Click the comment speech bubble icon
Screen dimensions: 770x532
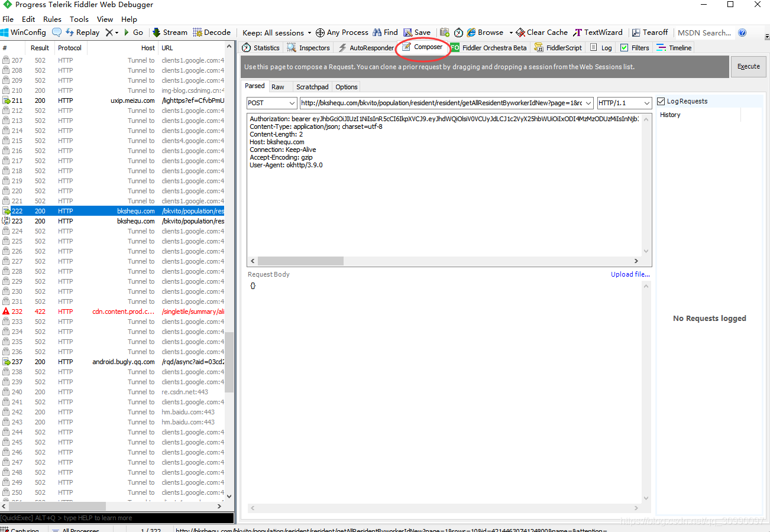57,33
